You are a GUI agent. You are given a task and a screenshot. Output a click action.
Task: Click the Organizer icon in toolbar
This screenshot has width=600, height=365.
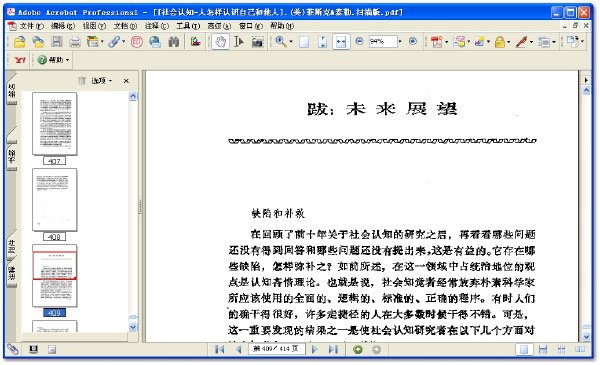pos(93,41)
